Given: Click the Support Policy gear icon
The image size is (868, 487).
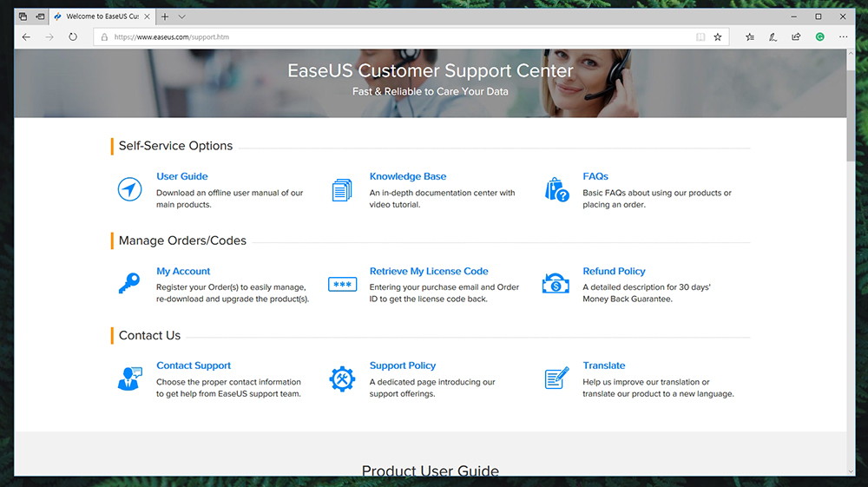Looking at the screenshot, I should pyautogui.click(x=342, y=379).
